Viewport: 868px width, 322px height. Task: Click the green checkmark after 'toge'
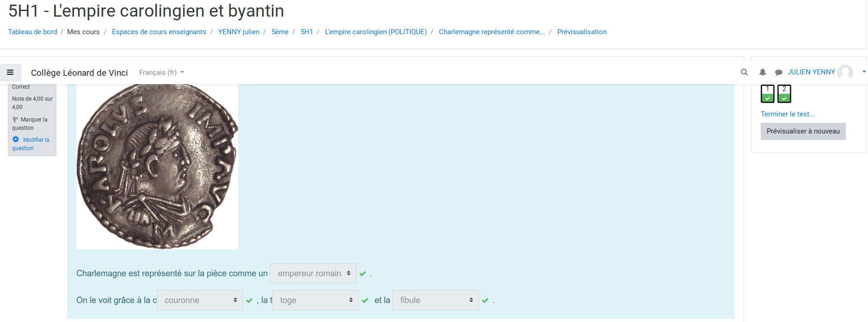point(365,301)
